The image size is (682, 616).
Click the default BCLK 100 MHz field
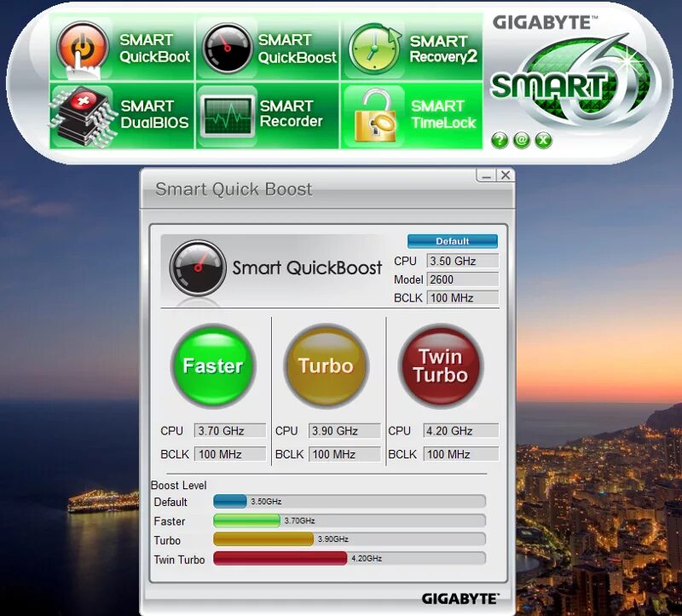(462, 298)
